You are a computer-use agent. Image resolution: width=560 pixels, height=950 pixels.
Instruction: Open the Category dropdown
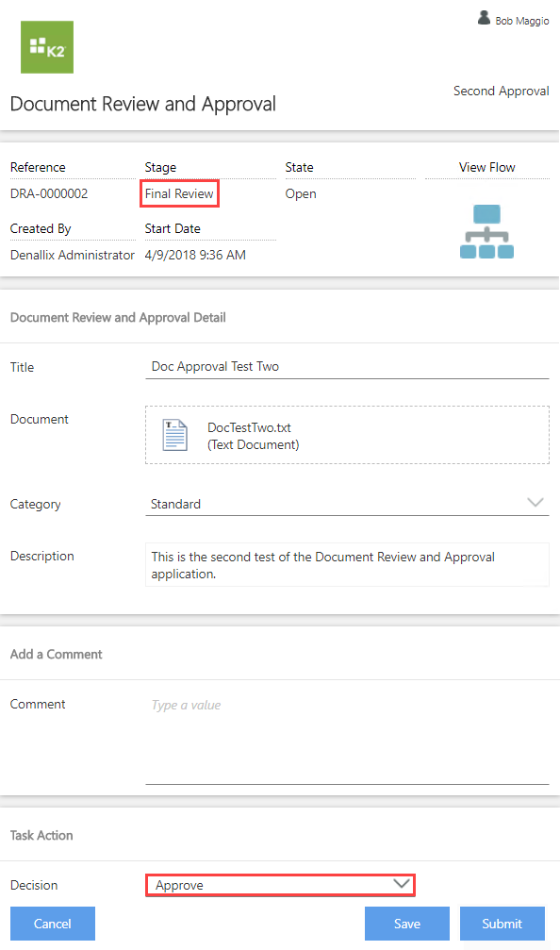coord(535,502)
